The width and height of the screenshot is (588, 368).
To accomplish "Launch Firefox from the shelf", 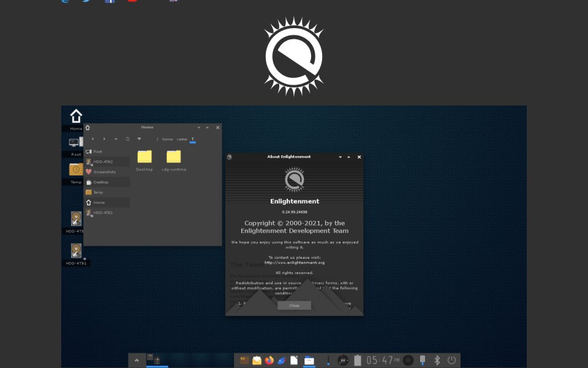I will [x=269, y=361].
